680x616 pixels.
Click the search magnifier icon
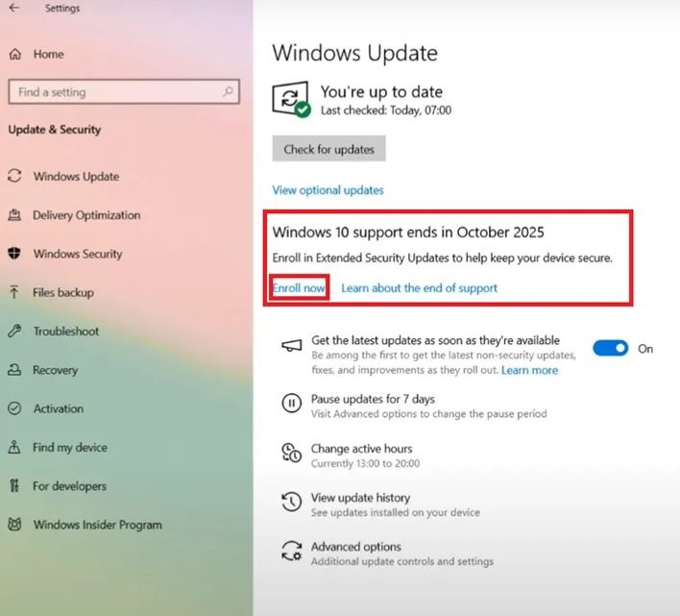click(229, 91)
